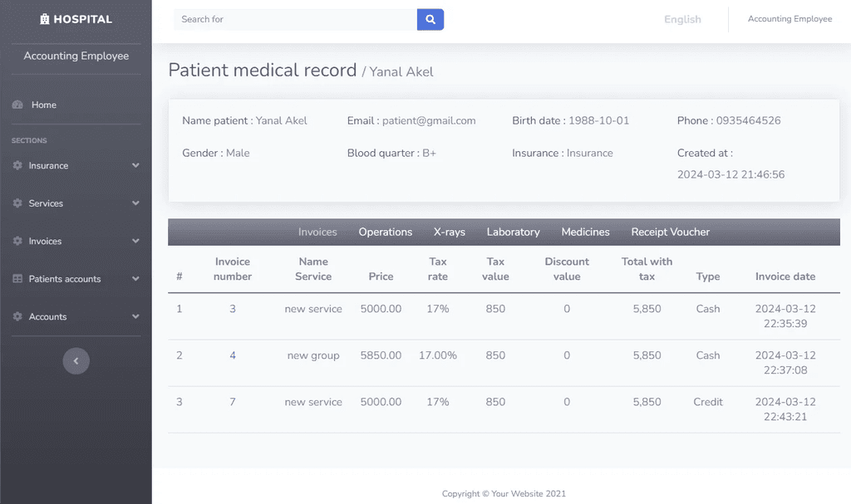Viewport: 851px width, 504px height.
Task: Click the Invoices gear icon in sidebar
Action: pyautogui.click(x=17, y=241)
